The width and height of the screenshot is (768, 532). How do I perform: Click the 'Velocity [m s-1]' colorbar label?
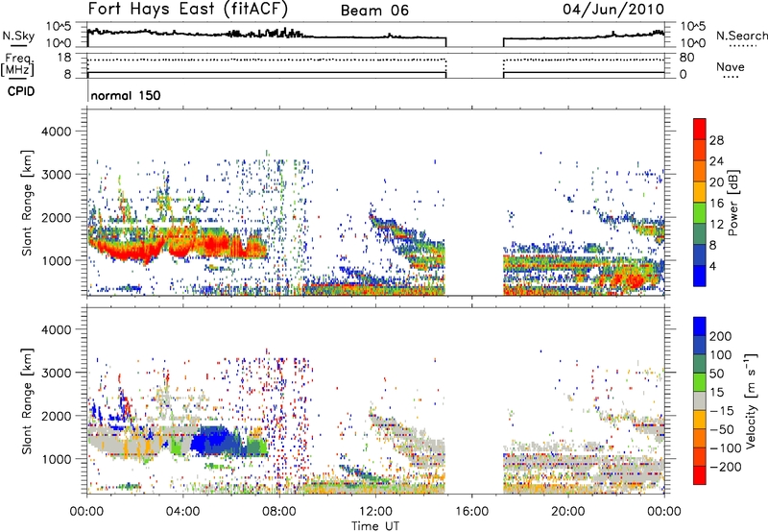(x=751, y=400)
